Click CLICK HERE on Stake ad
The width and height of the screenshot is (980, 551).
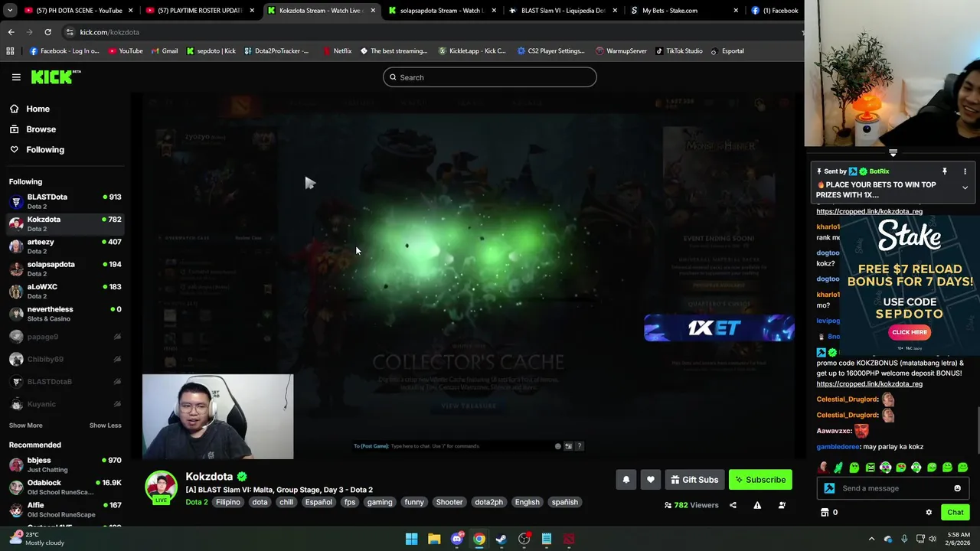(910, 332)
